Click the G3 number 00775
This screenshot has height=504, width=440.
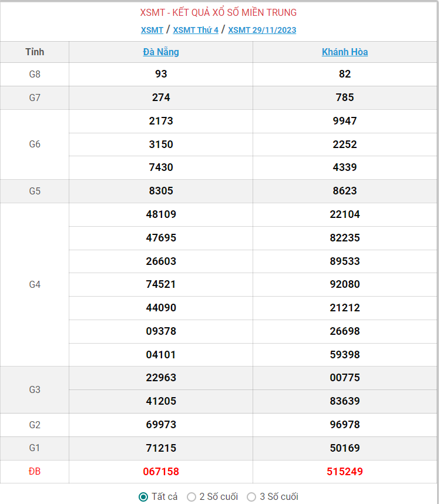pos(345,378)
